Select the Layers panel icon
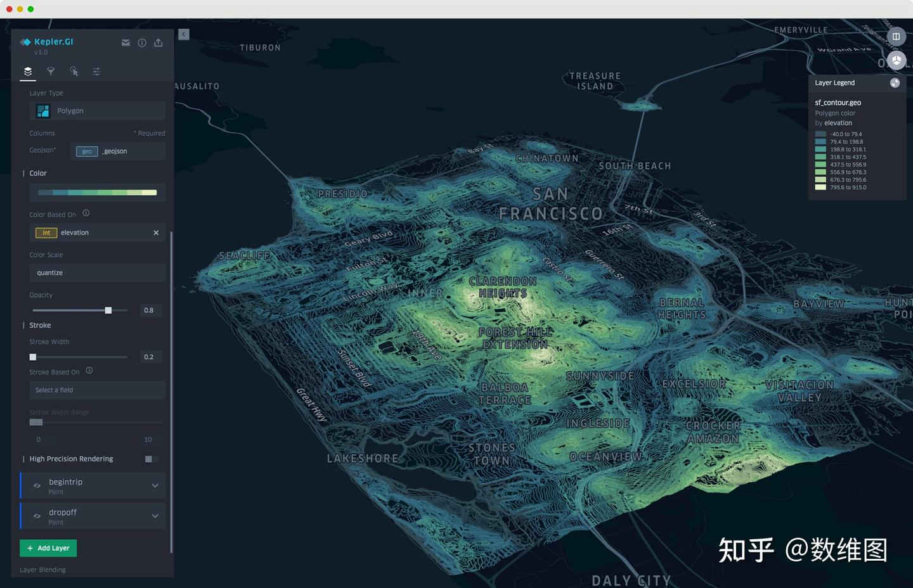 click(27, 71)
